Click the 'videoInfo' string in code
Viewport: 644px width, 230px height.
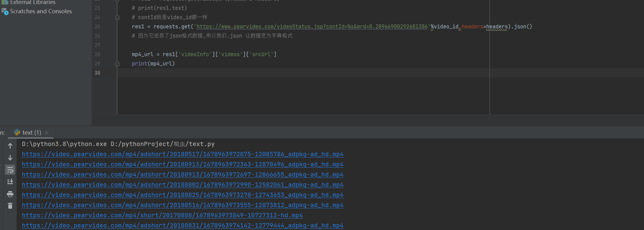195,54
